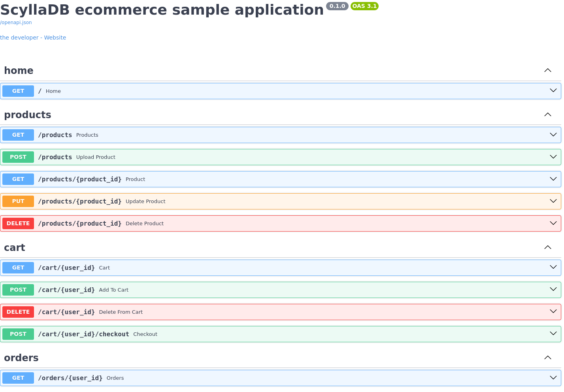Click the Delete Product summary text
Image resolution: width=564 pixels, height=392 pixels.
[145, 223]
